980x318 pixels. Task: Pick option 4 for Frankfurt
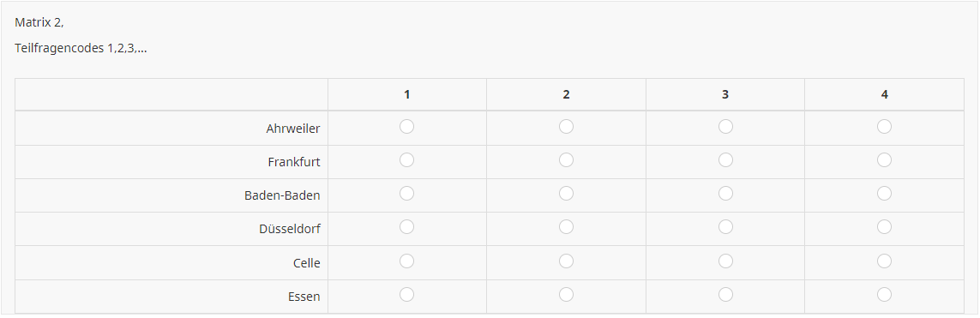pyautogui.click(x=884, y=160)
